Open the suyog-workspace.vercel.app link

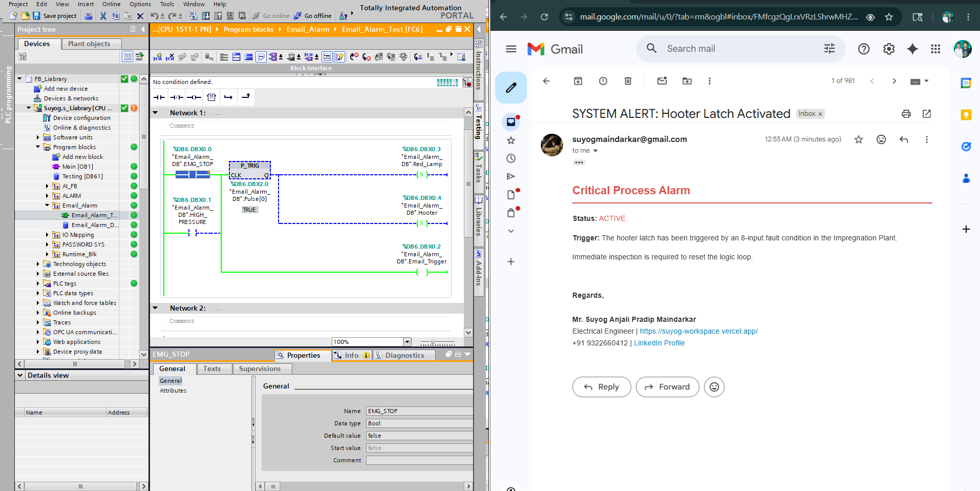(699, 331)
